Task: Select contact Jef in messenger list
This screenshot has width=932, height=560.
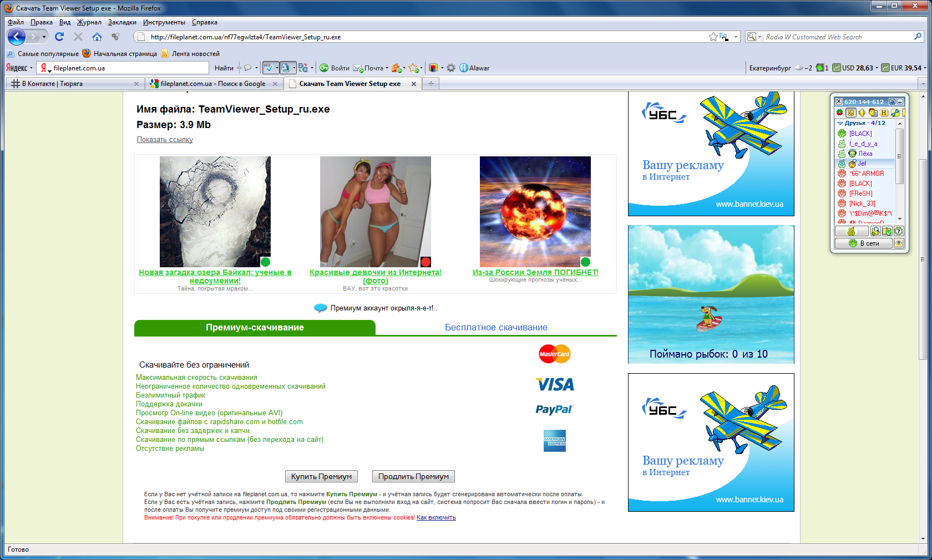Action: (864, 164)
